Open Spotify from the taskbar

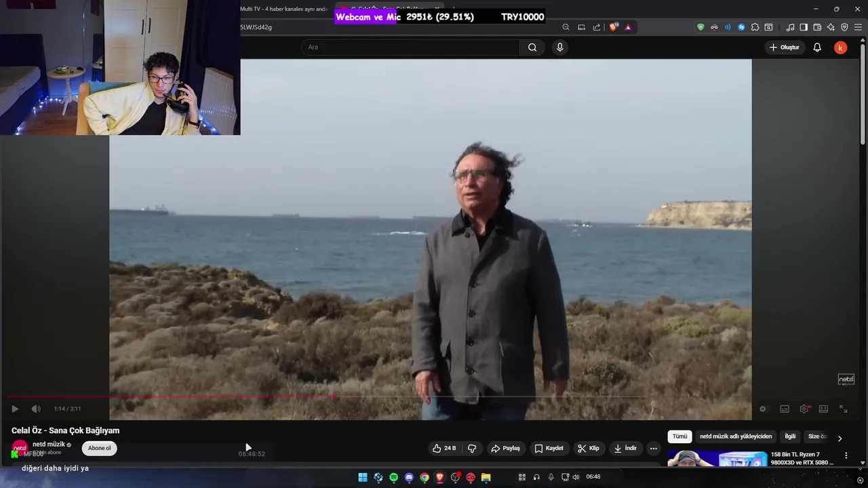coord(393,477)
